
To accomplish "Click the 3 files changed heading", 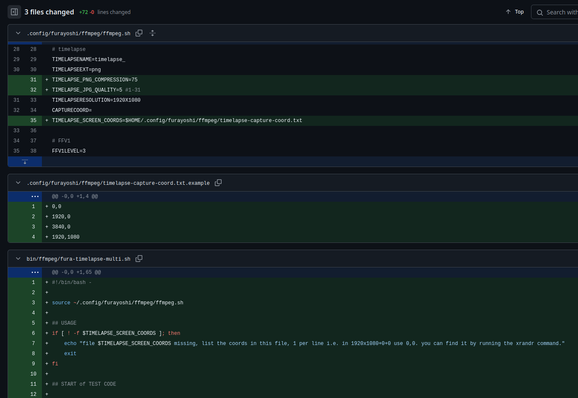I will [49, 12].
